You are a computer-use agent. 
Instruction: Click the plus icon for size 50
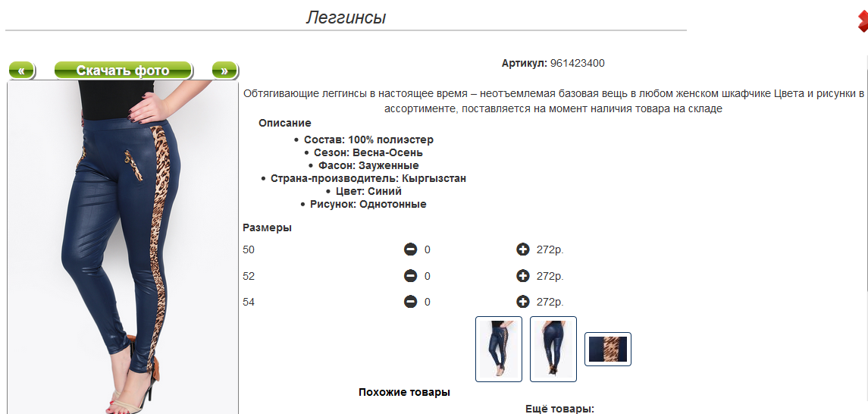(522, 249)
